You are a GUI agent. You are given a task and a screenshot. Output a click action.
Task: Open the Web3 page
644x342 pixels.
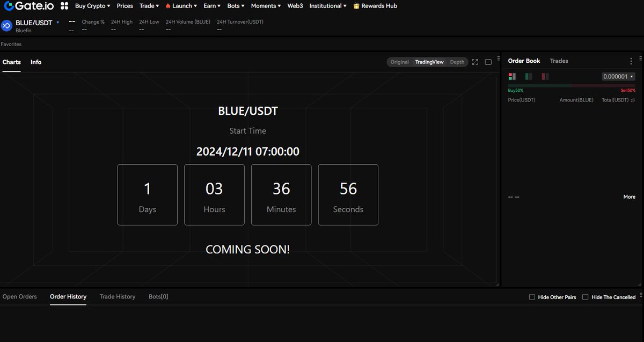click(x=295, y=6)
